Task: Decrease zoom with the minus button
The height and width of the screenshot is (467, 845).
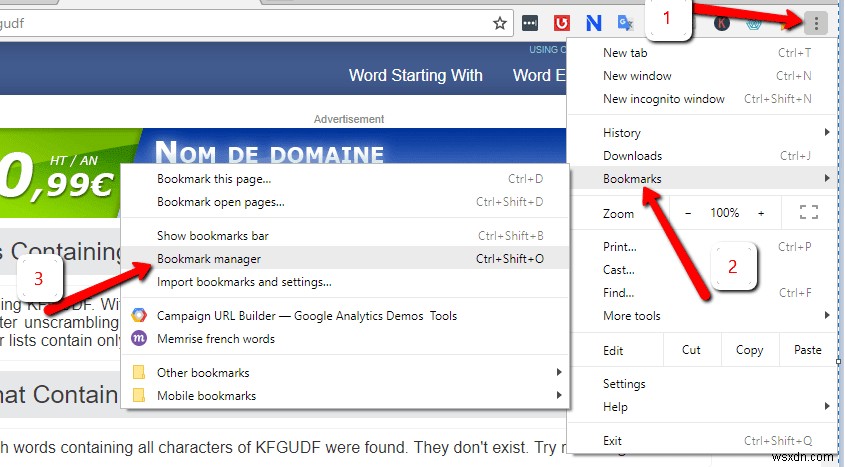Action: (x=688, y=213)
